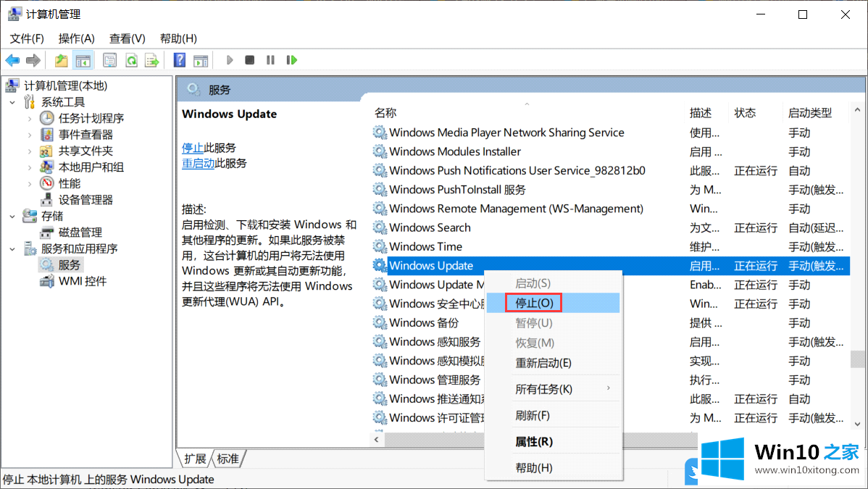Click the Export List toolbar icon
Viewport: 868px width, 489px height.
coord(151,60)
